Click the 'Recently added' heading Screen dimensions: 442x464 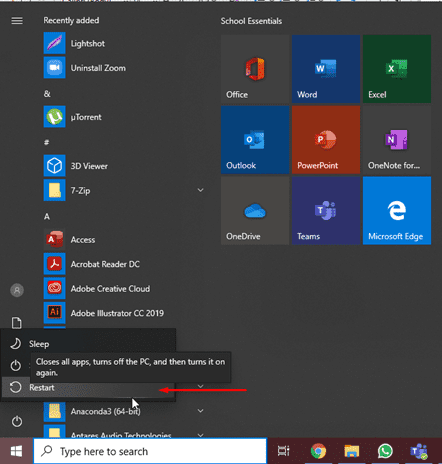(x=71, y=20)
